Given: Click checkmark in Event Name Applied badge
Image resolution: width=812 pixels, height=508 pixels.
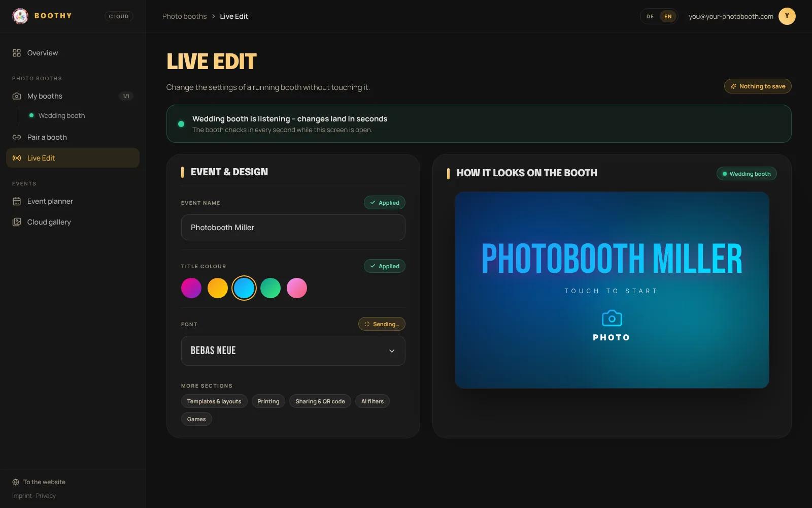Looking at the screenshot, I should pyautogui.click(x=373, y=203).
